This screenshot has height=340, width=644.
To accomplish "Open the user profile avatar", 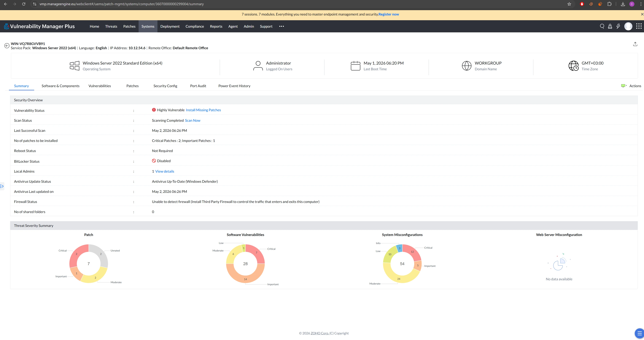I will 628,26.
